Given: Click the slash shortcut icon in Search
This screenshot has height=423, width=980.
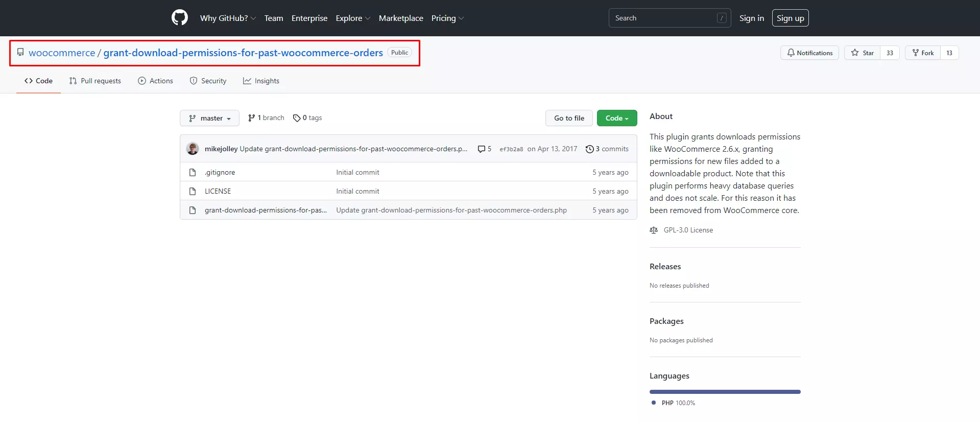Looking at the screenshot, I should [x=722, y=18].
